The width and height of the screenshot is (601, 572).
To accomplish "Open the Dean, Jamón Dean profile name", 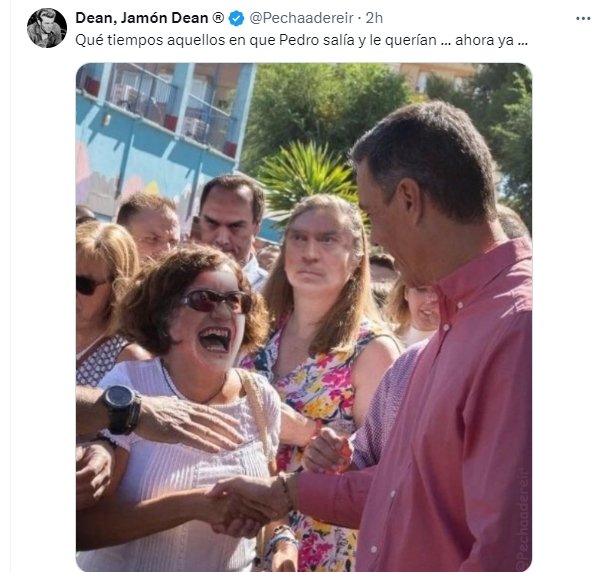I will click(142, 18).
